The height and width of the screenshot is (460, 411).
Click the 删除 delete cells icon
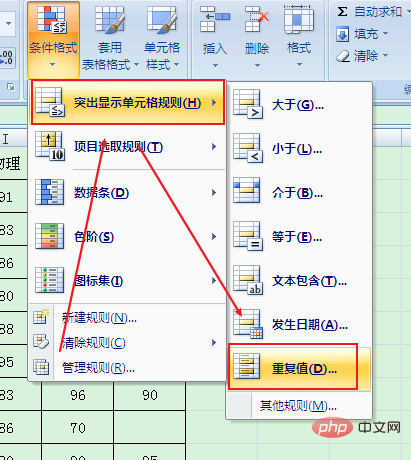tap(257, 19)
